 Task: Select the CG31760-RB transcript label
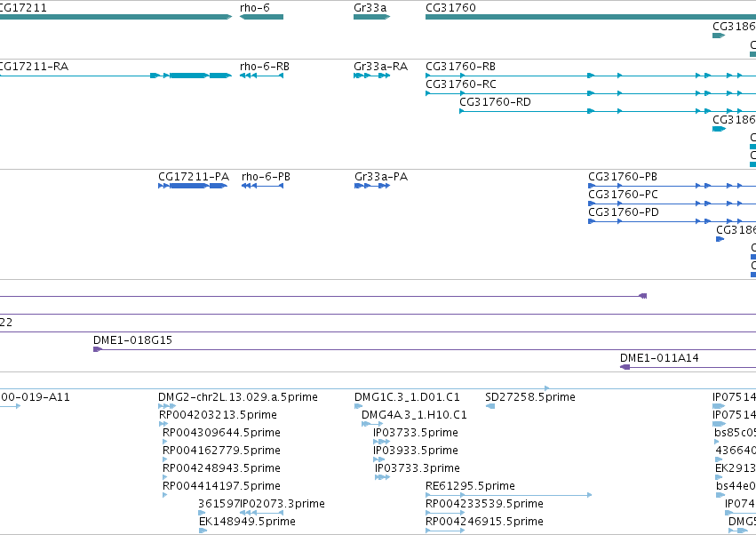(x=460, y=66)
